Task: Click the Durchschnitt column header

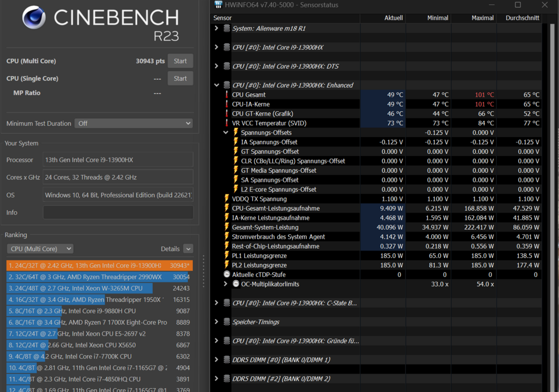Action: 522,18
